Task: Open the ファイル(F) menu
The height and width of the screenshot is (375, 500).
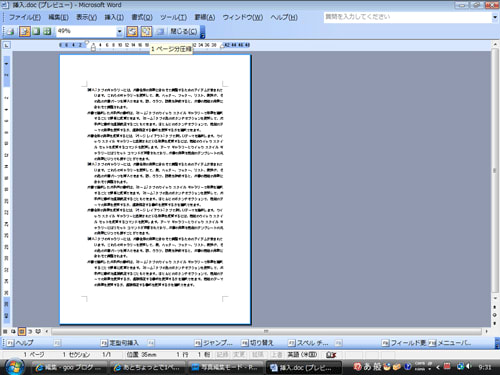Action: pos(25,17)
